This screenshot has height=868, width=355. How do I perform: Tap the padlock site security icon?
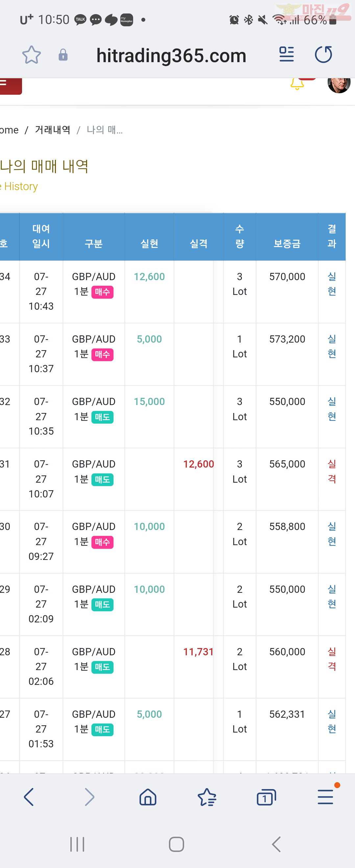63,55
